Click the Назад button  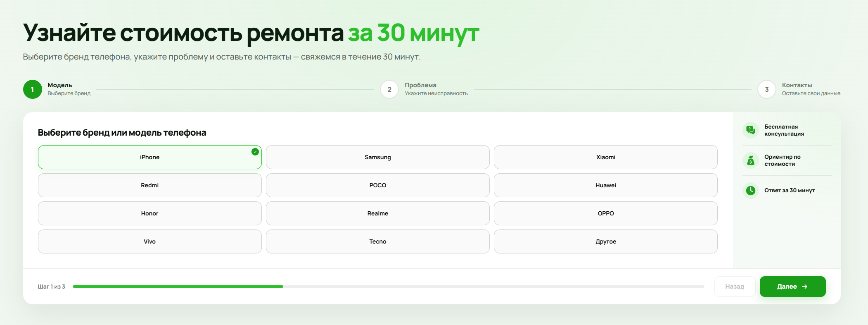coord(735,287)
